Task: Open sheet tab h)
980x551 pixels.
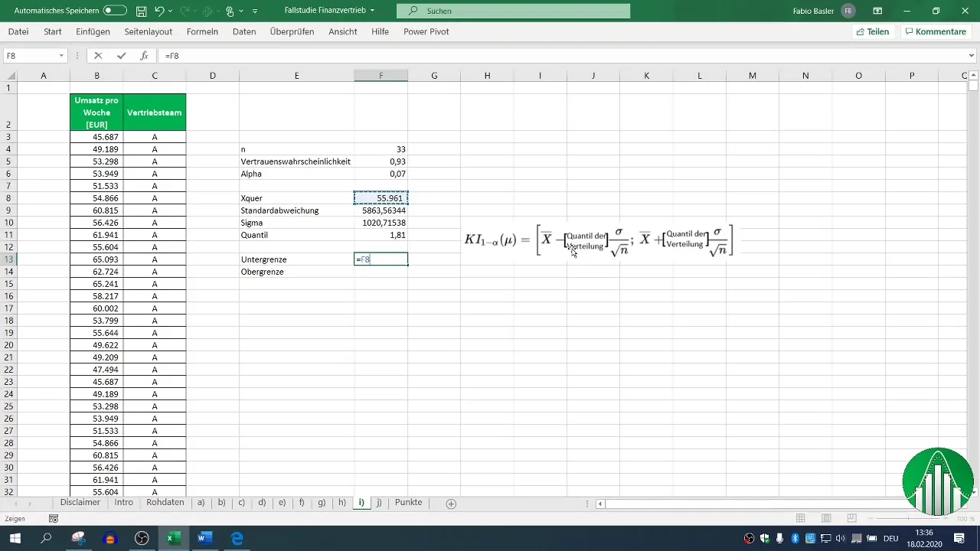Action: (x=342, y=503)
